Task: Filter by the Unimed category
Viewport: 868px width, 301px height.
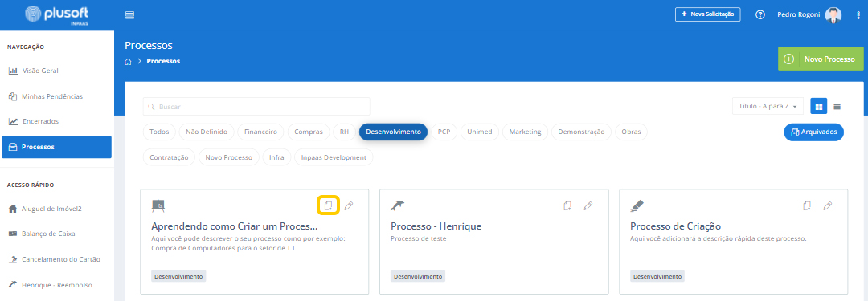Action: pyautogui.click(x=480, y=132)
